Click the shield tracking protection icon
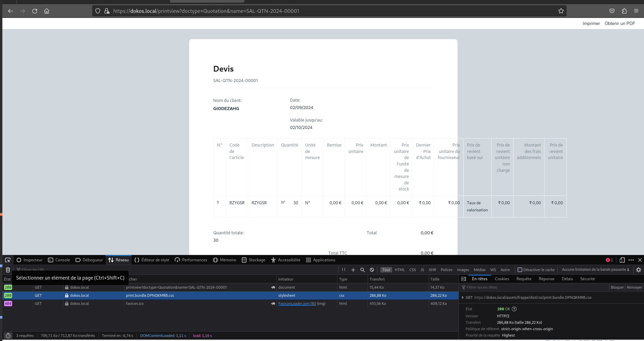This screenshot has height=341, width=644. pos(98,11)
